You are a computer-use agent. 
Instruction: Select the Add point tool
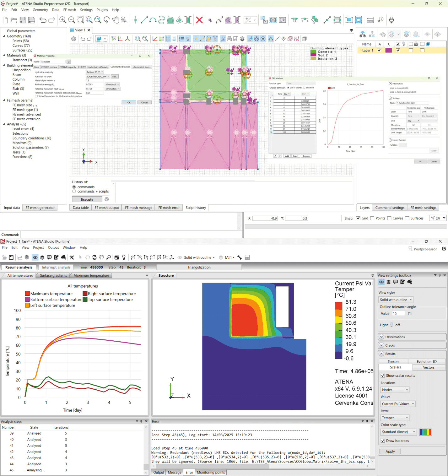(136, 20)
